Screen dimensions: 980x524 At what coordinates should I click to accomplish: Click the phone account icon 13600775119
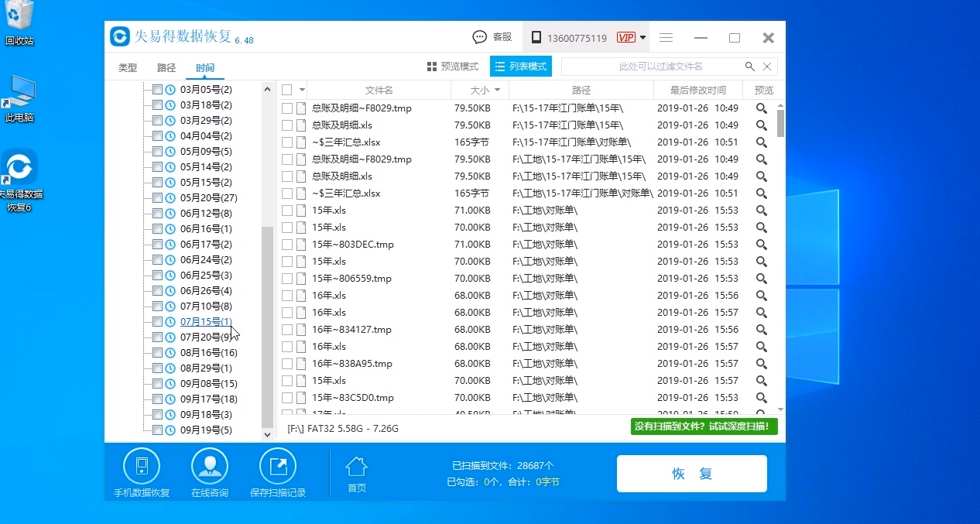click(x=537, y=38)
